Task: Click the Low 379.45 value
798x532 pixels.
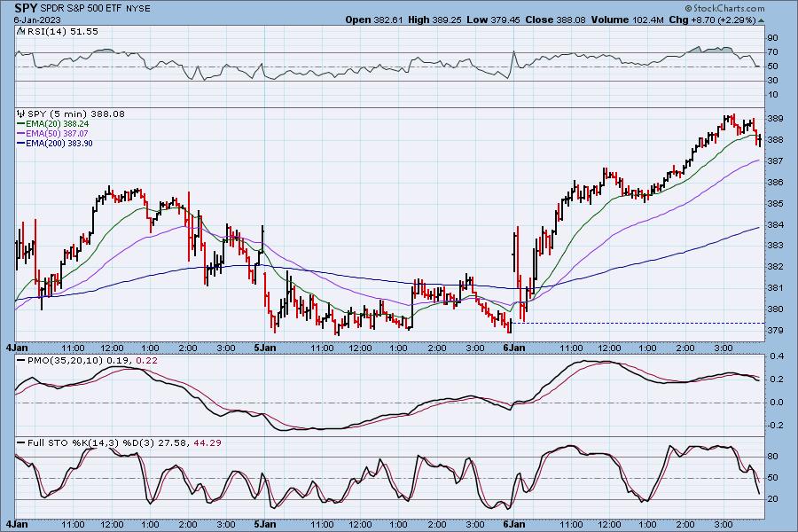Action: pyautogui.click(x=493, y=20)
